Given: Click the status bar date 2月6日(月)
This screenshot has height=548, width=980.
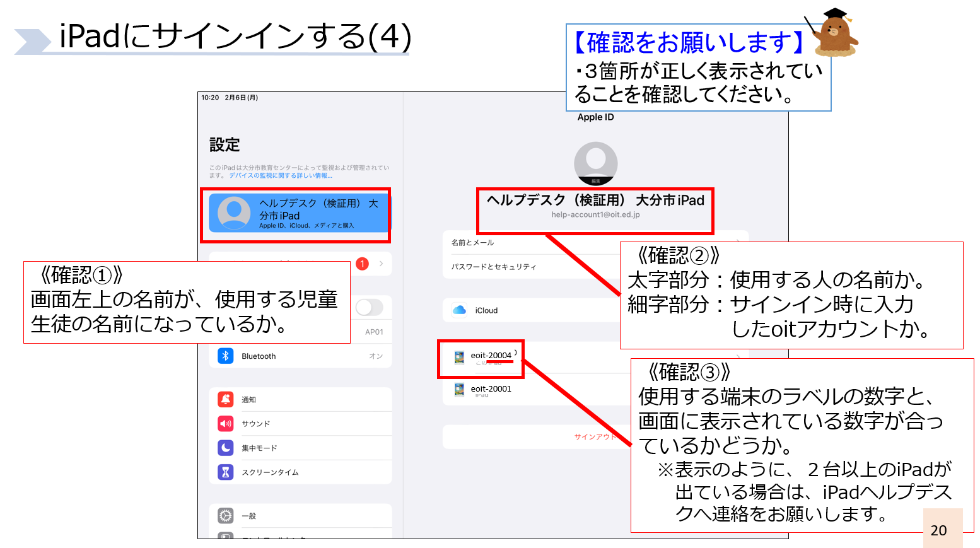Looking at the screenshot, I should pos(242,98).
